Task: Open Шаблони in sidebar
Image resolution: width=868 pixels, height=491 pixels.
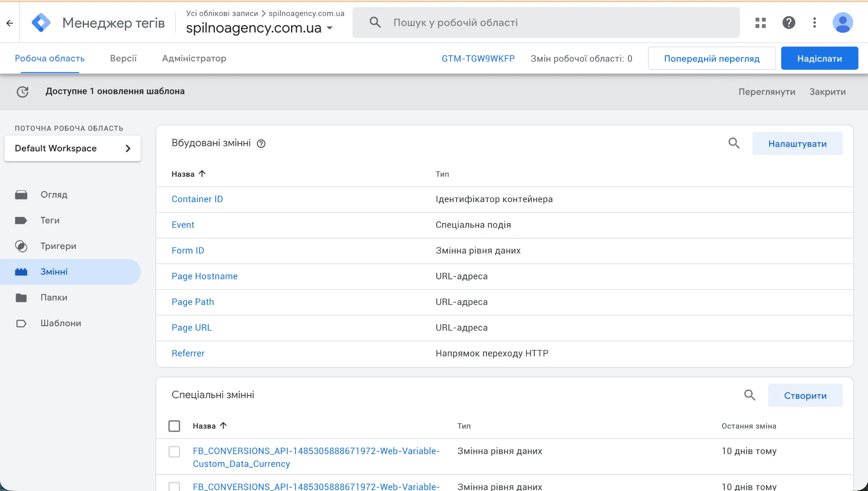Action: pos(61,324)
